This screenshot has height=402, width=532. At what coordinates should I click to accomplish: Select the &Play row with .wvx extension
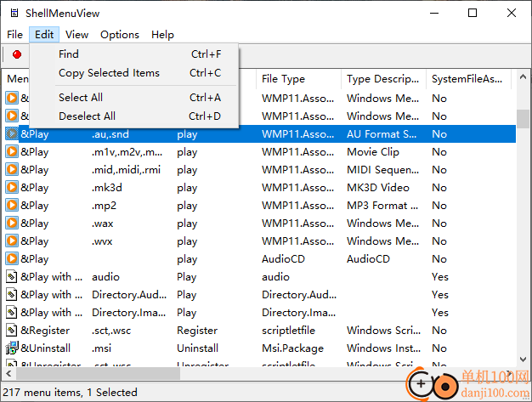260,241
